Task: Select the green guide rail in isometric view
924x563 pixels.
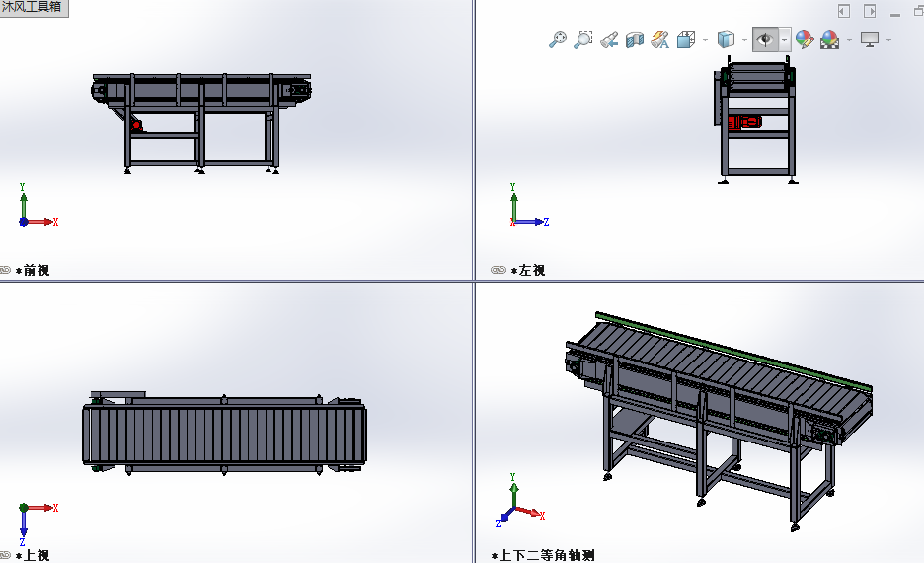Action: click(733, 351)
